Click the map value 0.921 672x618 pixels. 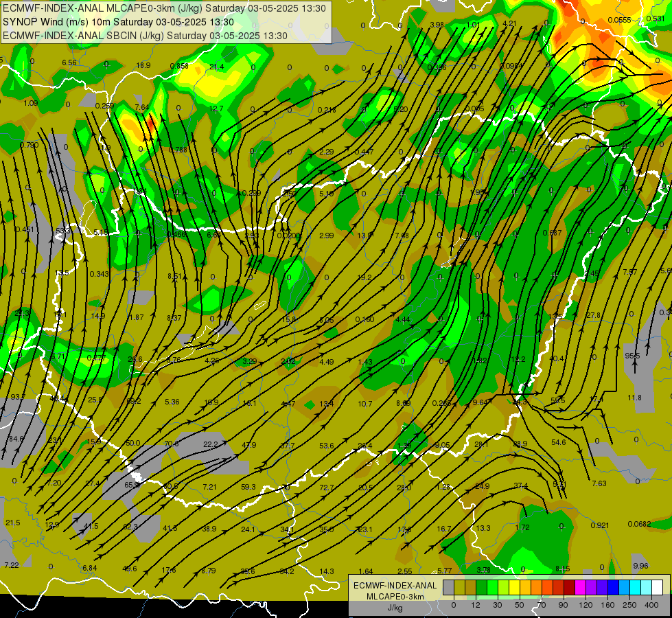click(x=600, y=525)
